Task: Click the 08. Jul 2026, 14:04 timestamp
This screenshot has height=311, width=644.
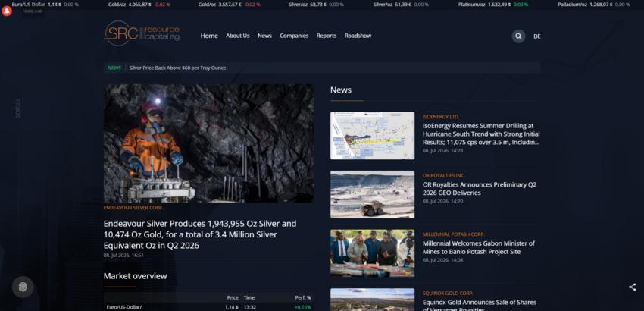Action: tap(442, 260)
